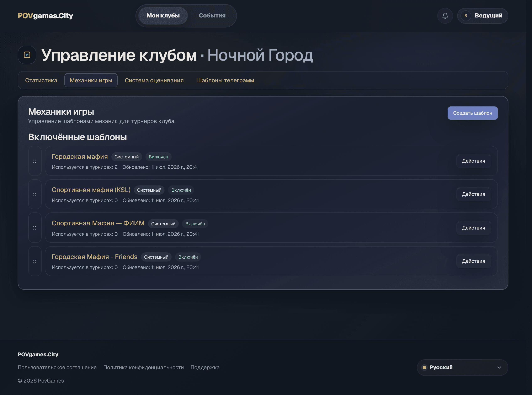Image resolution: width=532 pixels, height=395 pixels.
Task: Expand language selector chevron in the footer
Action: click(499, 368)
